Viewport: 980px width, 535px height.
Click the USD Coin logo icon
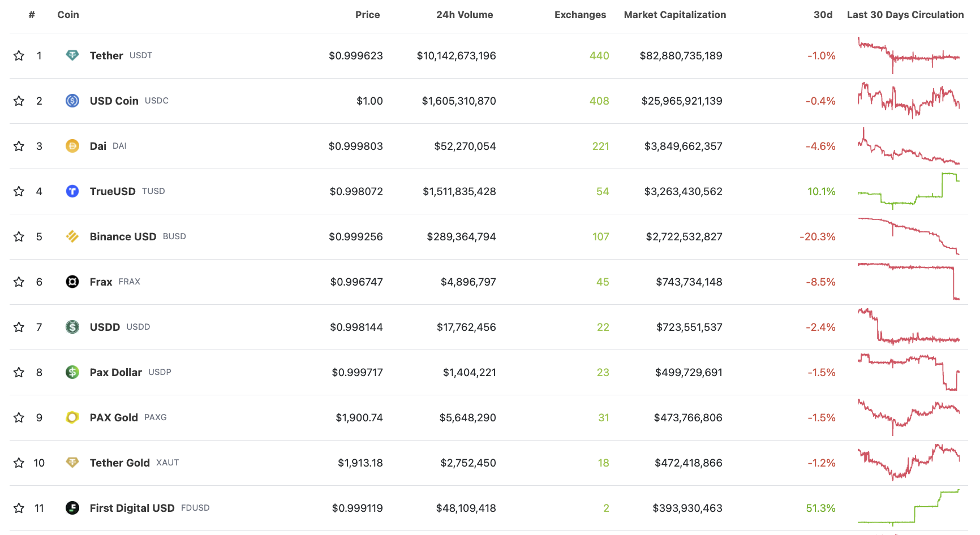point(72,101)
